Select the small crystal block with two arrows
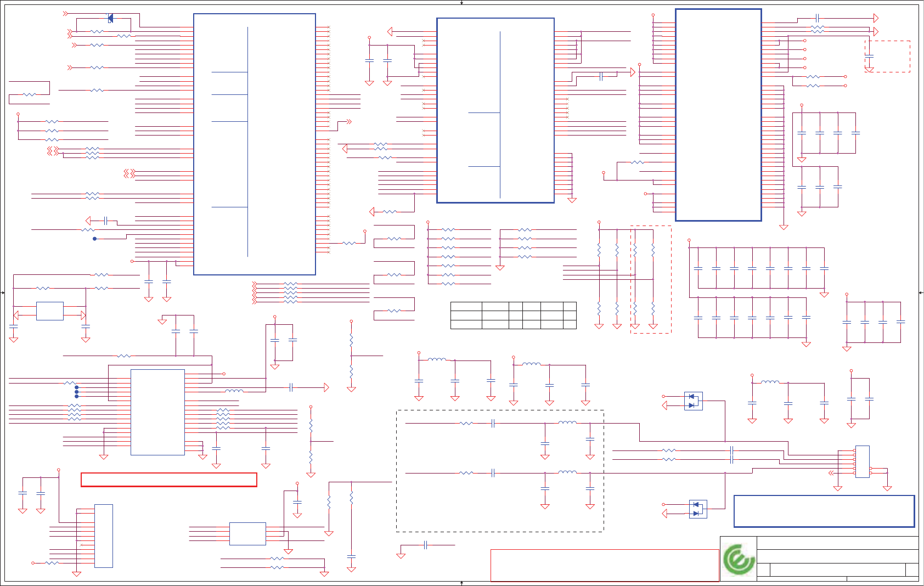924x586 pixels. click(x=50, y=311)
